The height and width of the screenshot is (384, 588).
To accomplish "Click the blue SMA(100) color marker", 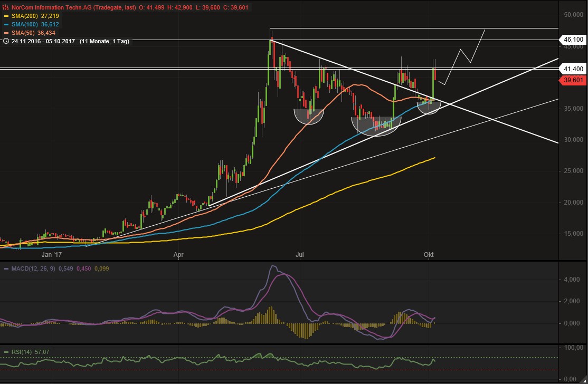I will [x=6, y=24].
